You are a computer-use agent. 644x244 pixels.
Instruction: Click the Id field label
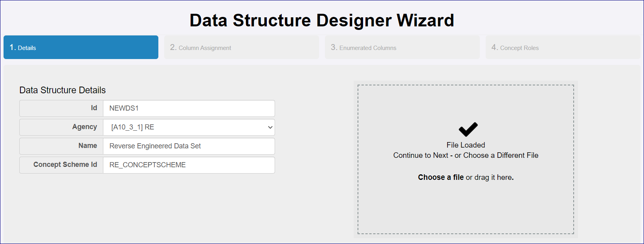click(x=94, y=108)
